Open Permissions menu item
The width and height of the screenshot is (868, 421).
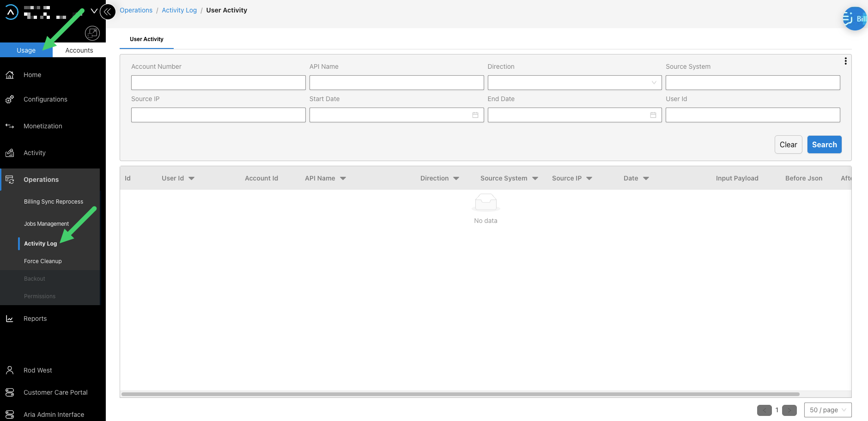[40, 296]
